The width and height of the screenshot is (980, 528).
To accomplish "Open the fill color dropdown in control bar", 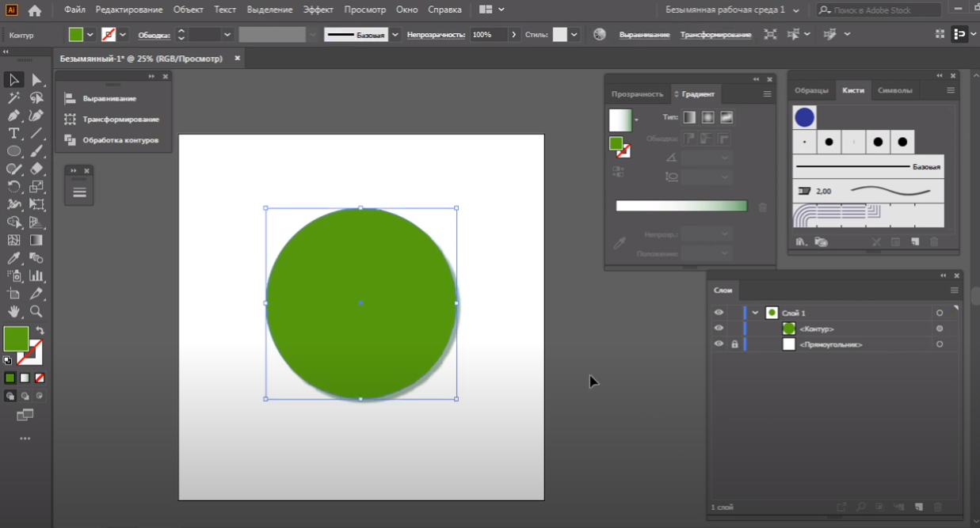I will [90, 35].
